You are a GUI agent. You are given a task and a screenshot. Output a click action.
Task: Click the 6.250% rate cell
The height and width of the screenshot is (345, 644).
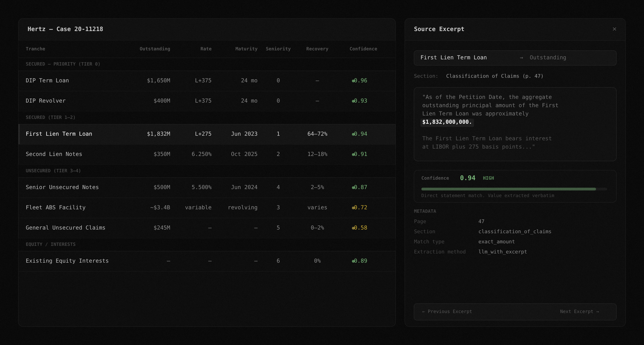(201, 154)
